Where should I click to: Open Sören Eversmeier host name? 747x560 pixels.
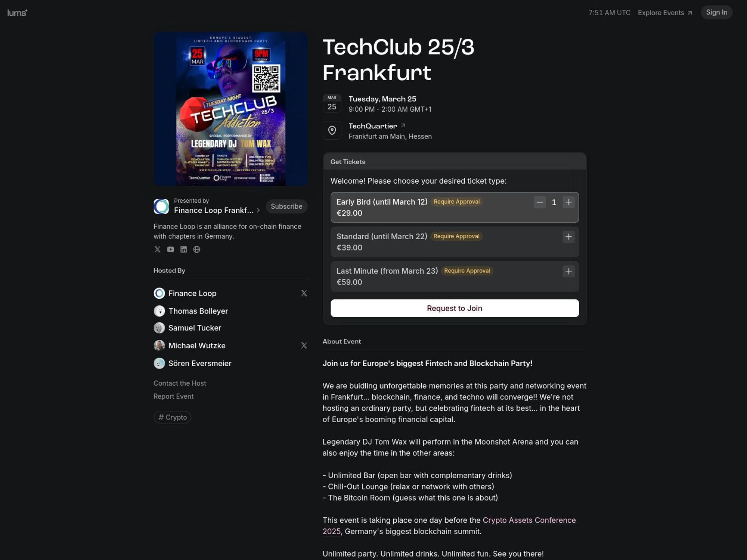point(200,363)
